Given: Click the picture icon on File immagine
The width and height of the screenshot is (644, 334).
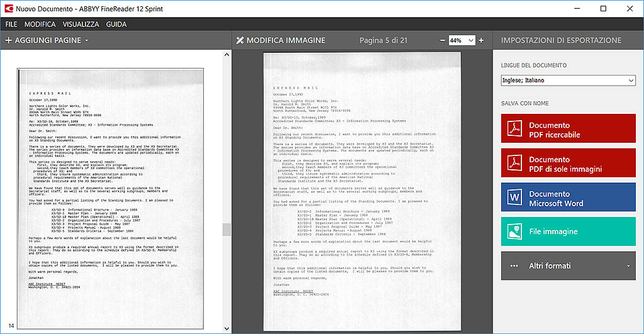Looking at the screenshot, I should 516,231.
